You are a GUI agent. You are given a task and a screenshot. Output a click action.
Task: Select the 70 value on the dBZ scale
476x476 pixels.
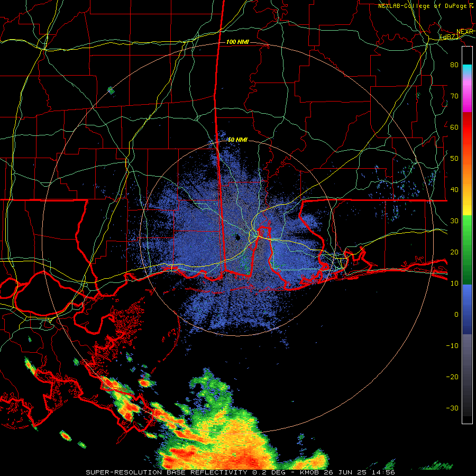(x=454, y=96)
